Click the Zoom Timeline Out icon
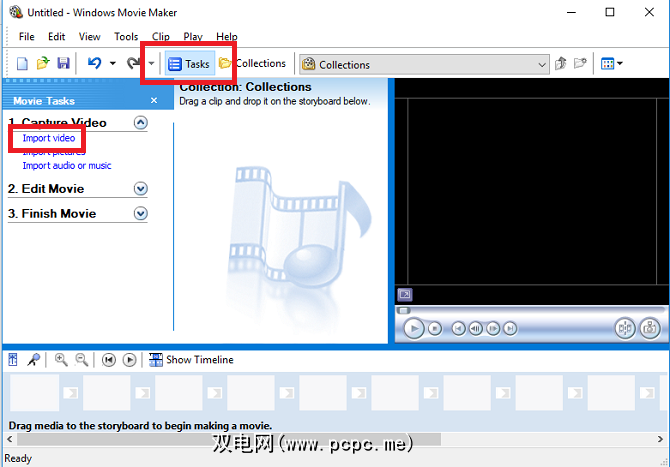The image size is (670, 467). (82, 360)
